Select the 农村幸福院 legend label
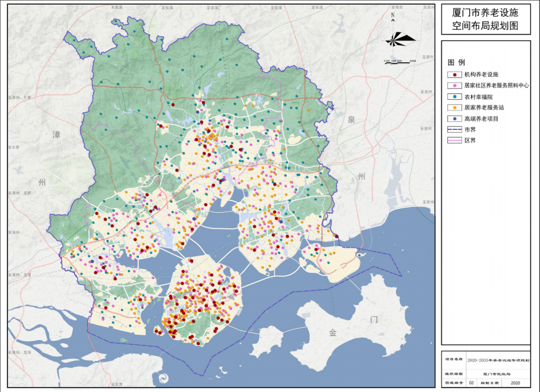Image resolution: width=540 pixels, height=392 pixels. [479, 97]
